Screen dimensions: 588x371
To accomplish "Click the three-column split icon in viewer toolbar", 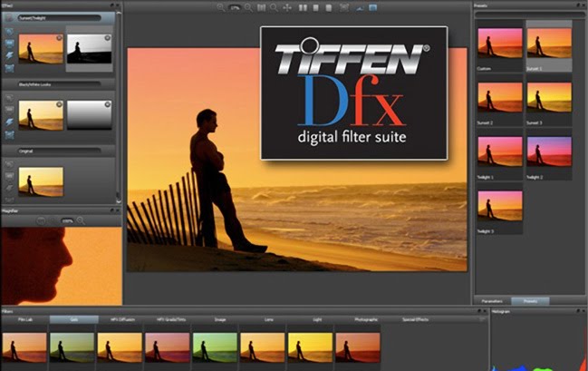I will click(x=261, y=7).
